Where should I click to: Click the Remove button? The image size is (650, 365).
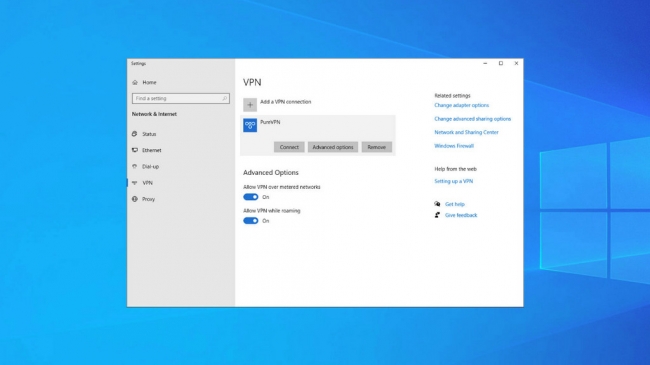[376, 147]
